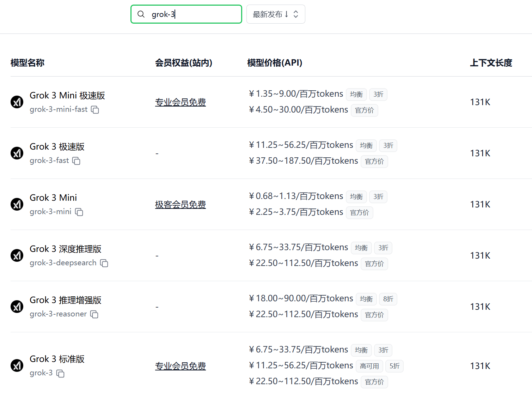Viewport: 532px width, 393px height.
Task: Click the ¥1.35~9.00/百万tokens price
Action: tap(296, 94)
